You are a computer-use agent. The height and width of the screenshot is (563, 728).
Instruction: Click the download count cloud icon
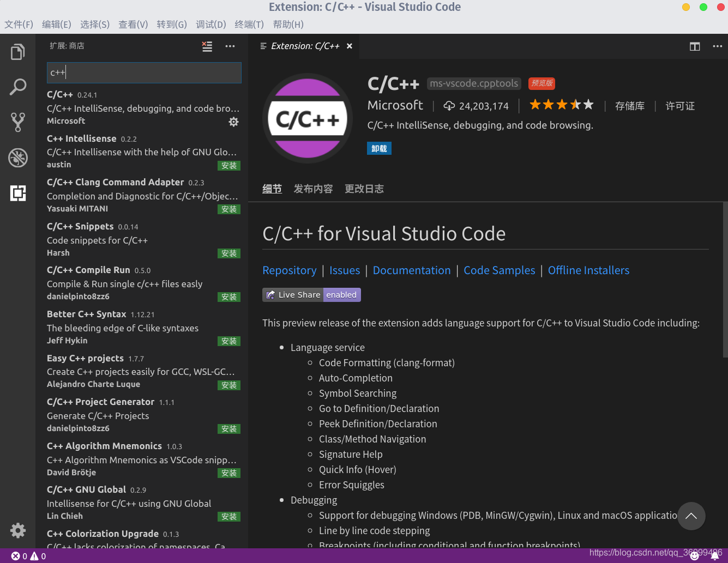point(449,106)
